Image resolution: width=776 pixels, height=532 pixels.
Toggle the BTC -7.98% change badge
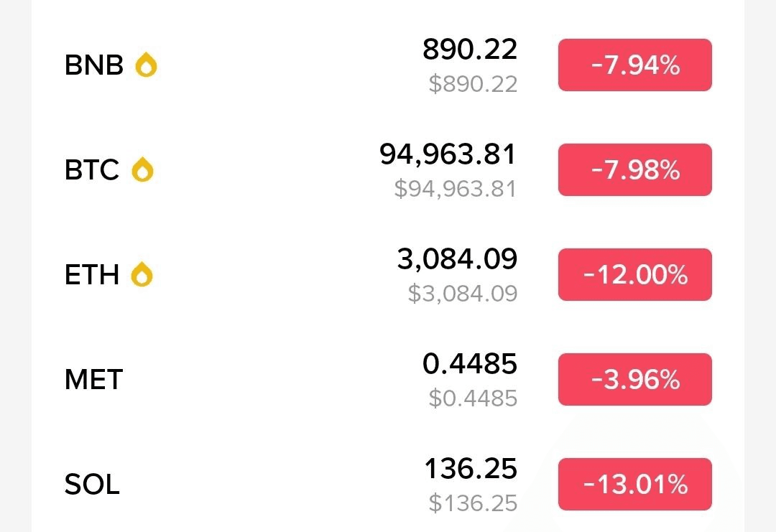634,170
